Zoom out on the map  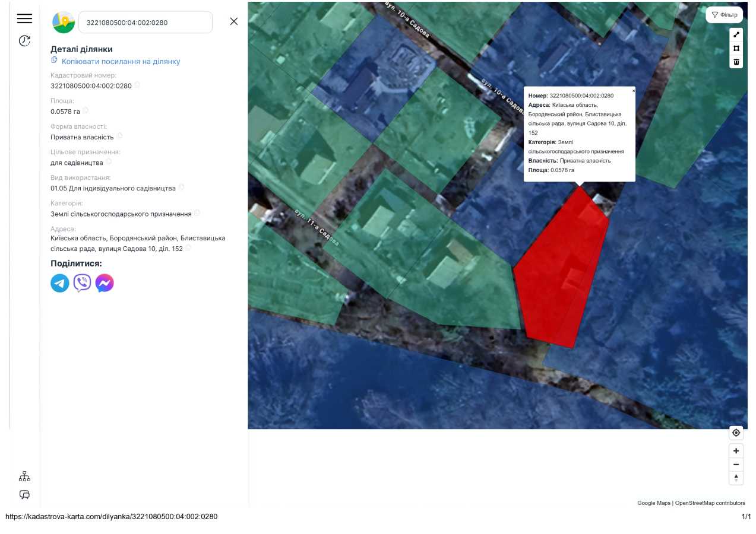736,465
